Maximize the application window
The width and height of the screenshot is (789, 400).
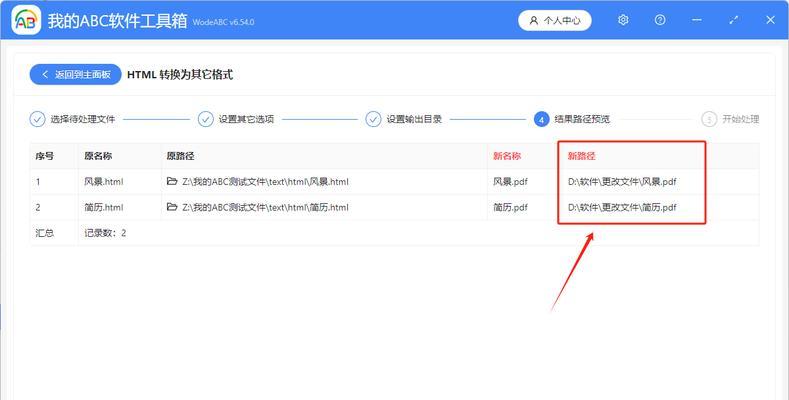734,20
